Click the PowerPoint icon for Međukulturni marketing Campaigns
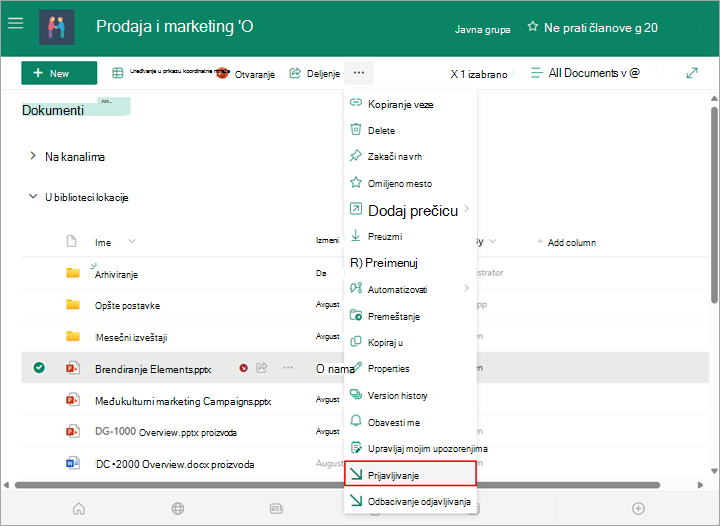The image size is (720, 526). 73,400
